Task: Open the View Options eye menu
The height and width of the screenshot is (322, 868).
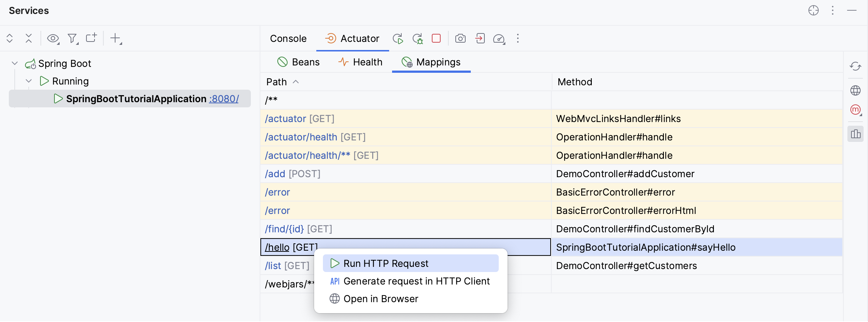Action: pyautogui.click(x=53, y=38)
